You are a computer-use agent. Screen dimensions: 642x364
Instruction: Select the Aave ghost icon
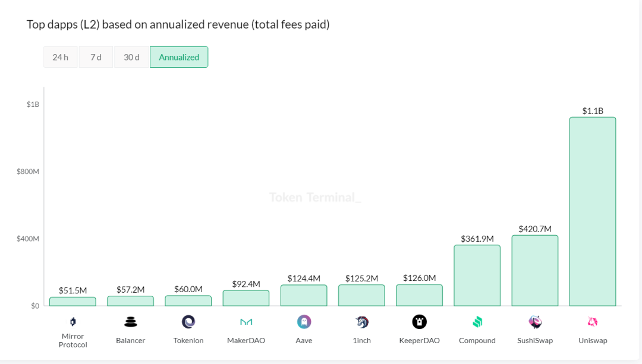point(304,322)
